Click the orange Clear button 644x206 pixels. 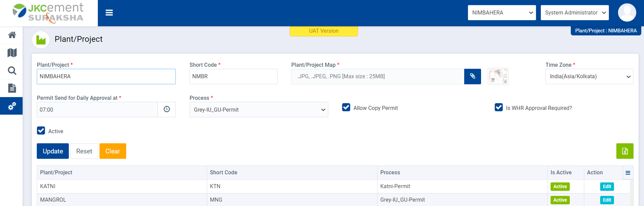tap(113, 151)
